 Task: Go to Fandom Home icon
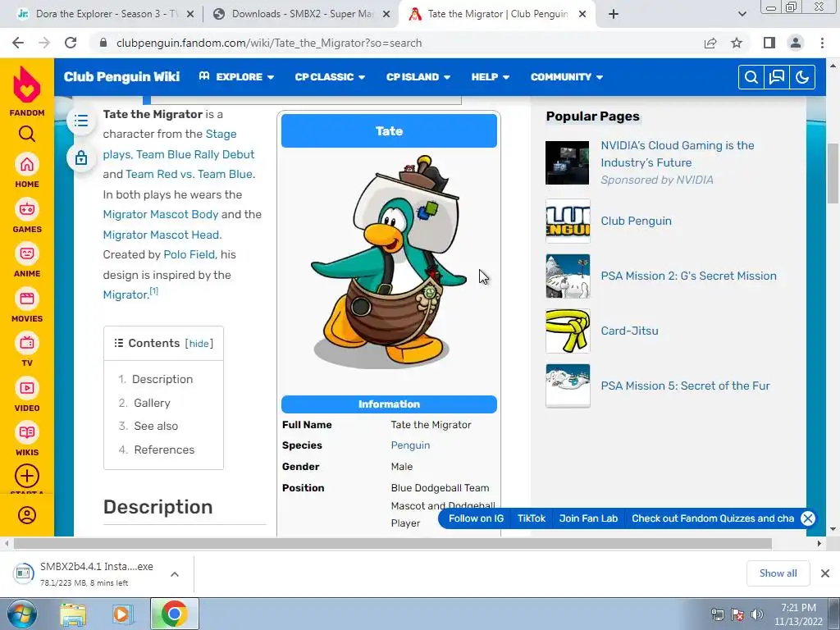click(27, 164)
